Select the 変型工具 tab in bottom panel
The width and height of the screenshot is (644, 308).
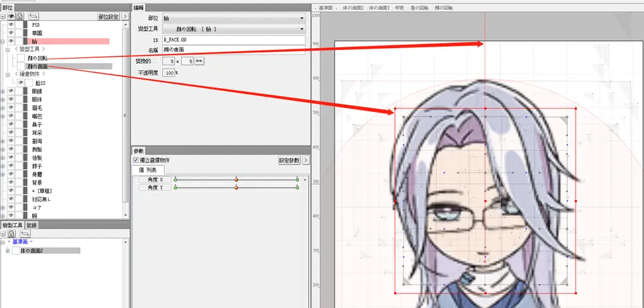click(12, 225)
